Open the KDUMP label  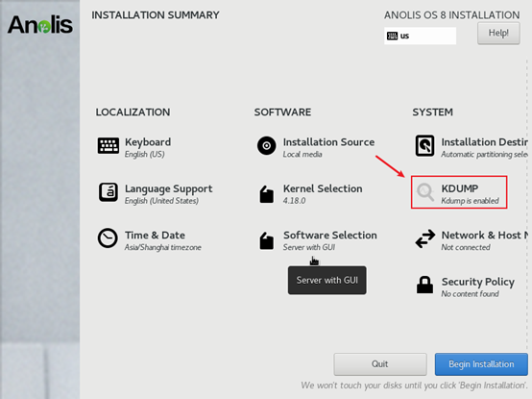460,188
